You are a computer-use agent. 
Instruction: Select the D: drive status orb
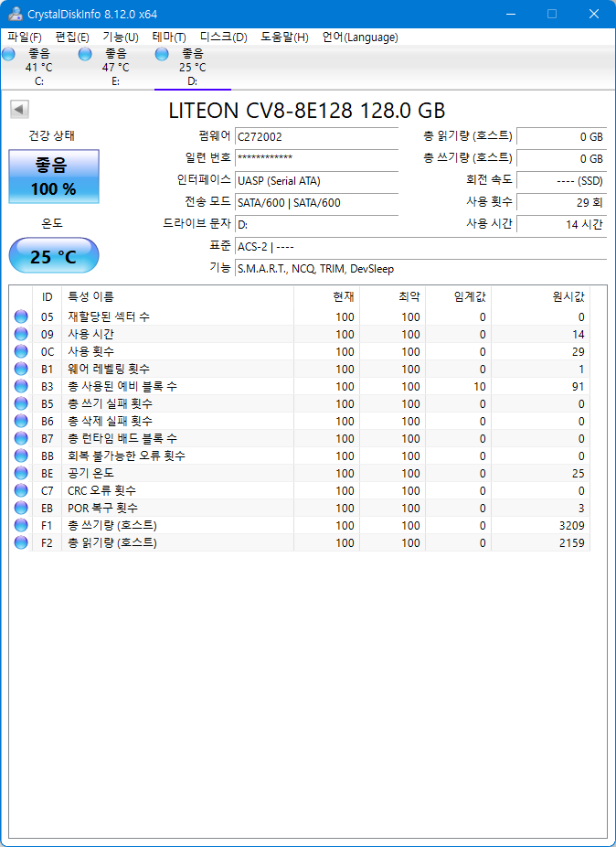point(162,54)
